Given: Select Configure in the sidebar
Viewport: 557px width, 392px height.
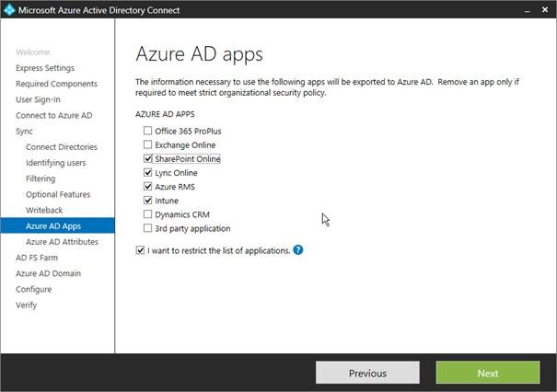Looking at the screenshot, I should (x=34, y=289).
